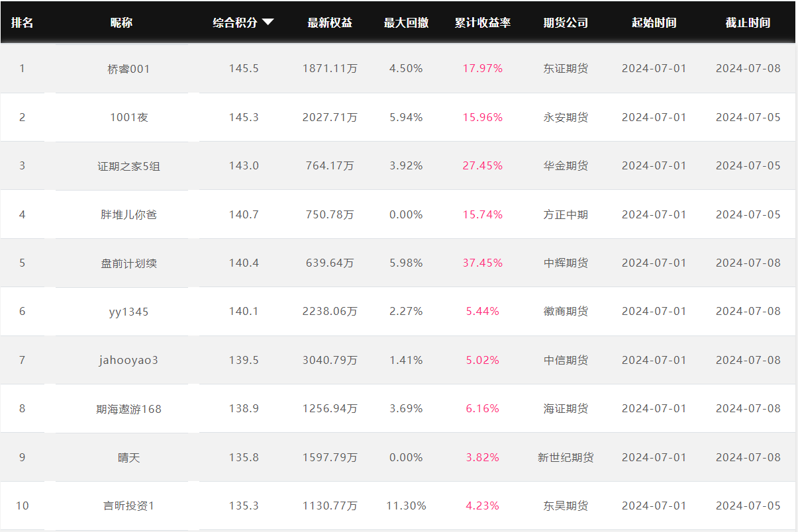Open trader 期海遨游168 nickname
The height and width of the screenshot is (532, 798).
click(x=129, y=409)
